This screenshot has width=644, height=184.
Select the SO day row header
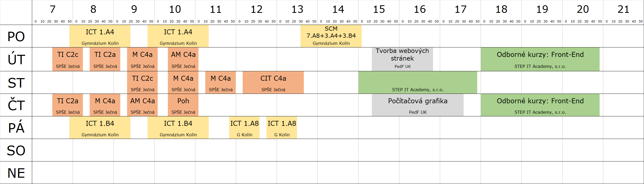click(16, 150)
